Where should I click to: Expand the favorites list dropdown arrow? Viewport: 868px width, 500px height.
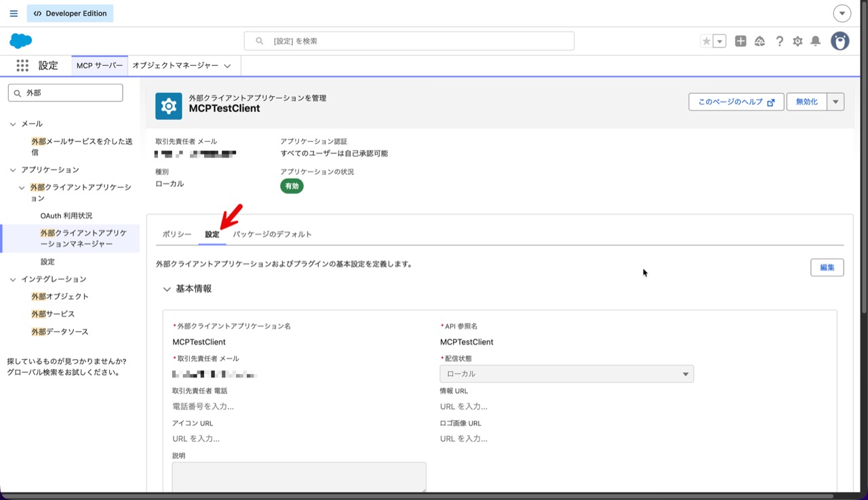(x=719, y=41)
